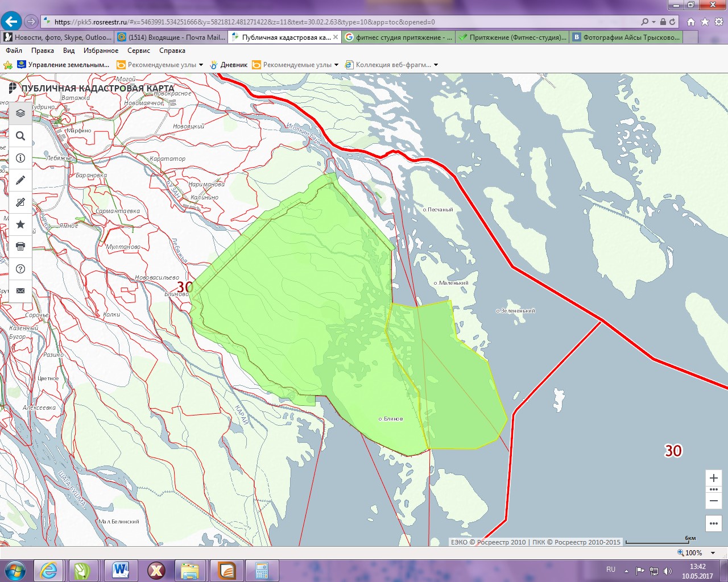Activate the info identify tool
728x582 pixels.
pyautogui.click(x=20, y=158)
